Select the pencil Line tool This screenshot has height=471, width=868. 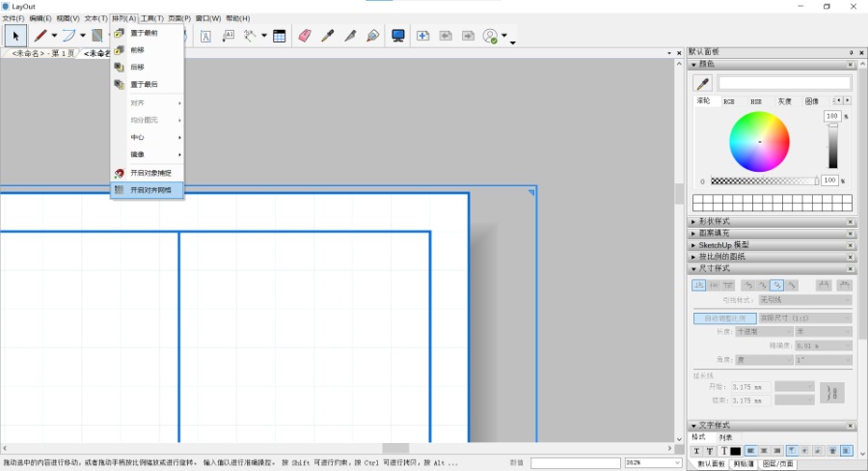(x=41, y=36)
